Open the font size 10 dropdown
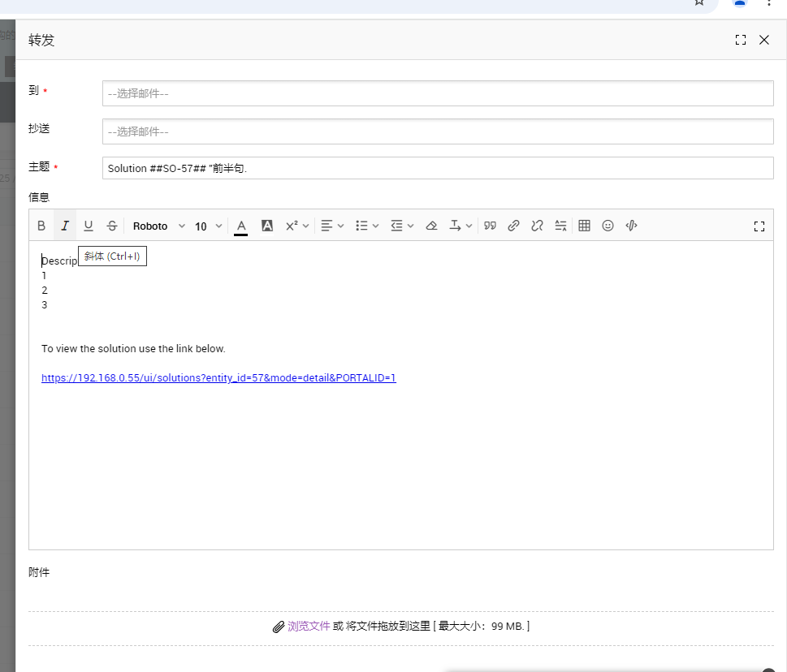Screen dimensions: 787x672 [208, 226]
